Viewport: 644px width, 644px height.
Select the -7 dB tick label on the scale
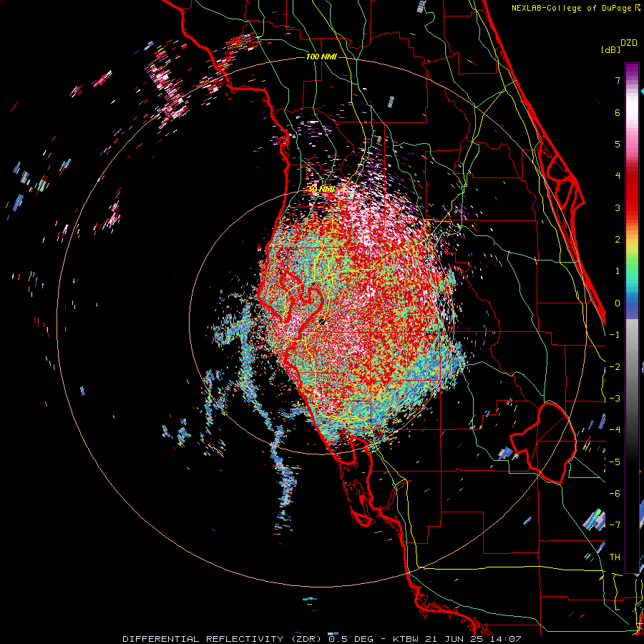615,525
